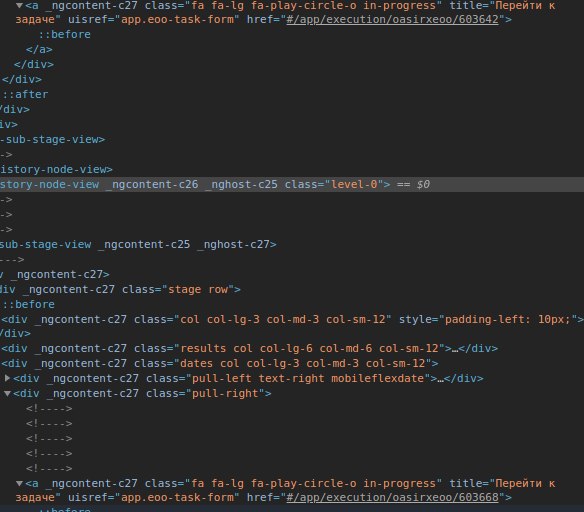Screen dimensions: 584x512
Task: Click the first comment node under pull-right
Action: coord(49,408)
